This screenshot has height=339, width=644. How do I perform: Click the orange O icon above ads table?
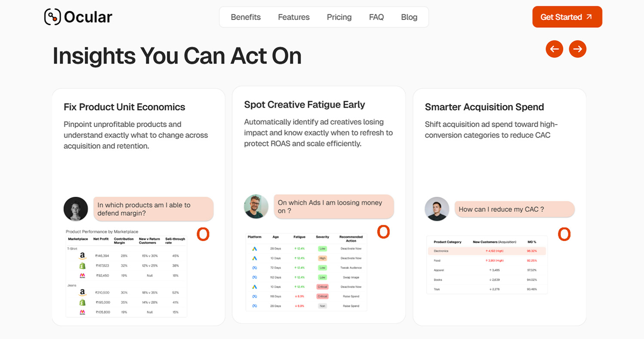pos(383,232)
